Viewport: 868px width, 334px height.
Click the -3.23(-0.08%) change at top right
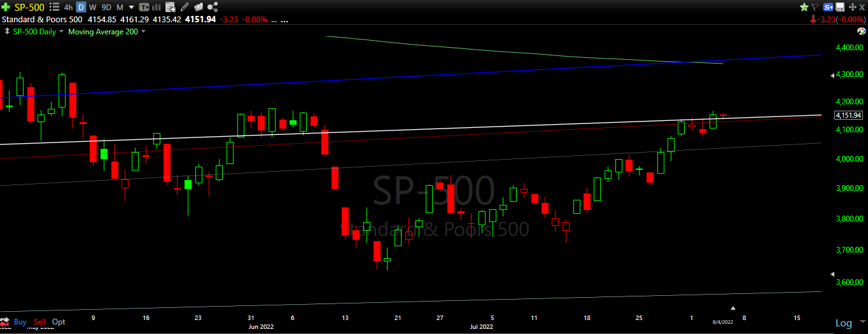click(x=842, y=20)
